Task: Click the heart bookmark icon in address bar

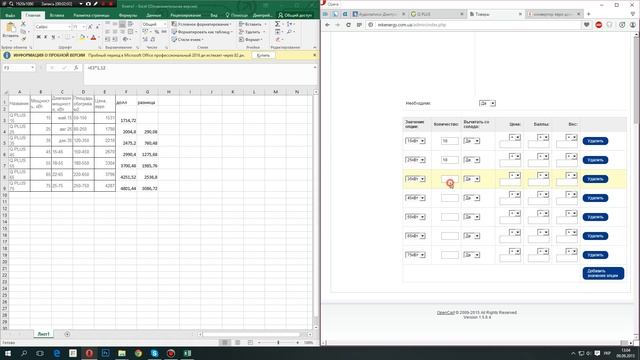Action: pyautogui.click(x=587, y=25)
